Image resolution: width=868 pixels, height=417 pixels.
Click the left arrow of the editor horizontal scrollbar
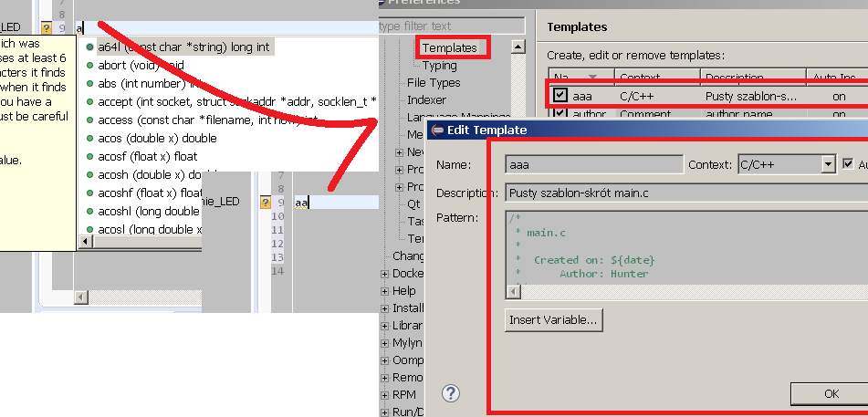pos(81,298)
